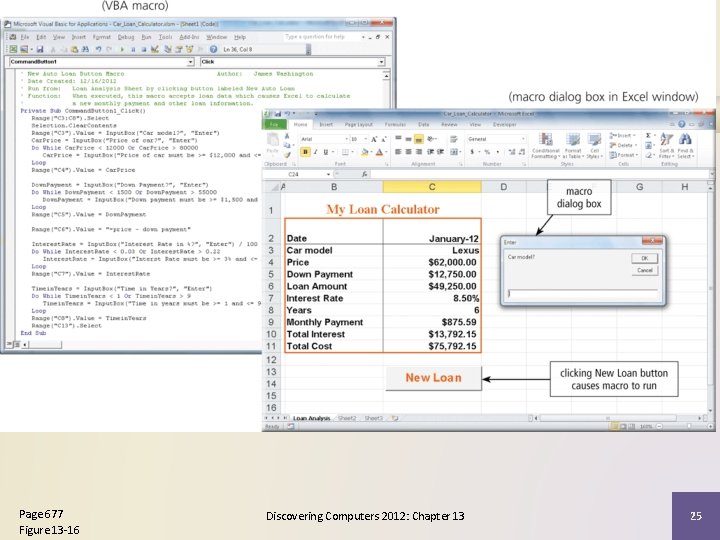
Task: Open the Delete cells dropdown in Excel
Action: click(623, 146)
